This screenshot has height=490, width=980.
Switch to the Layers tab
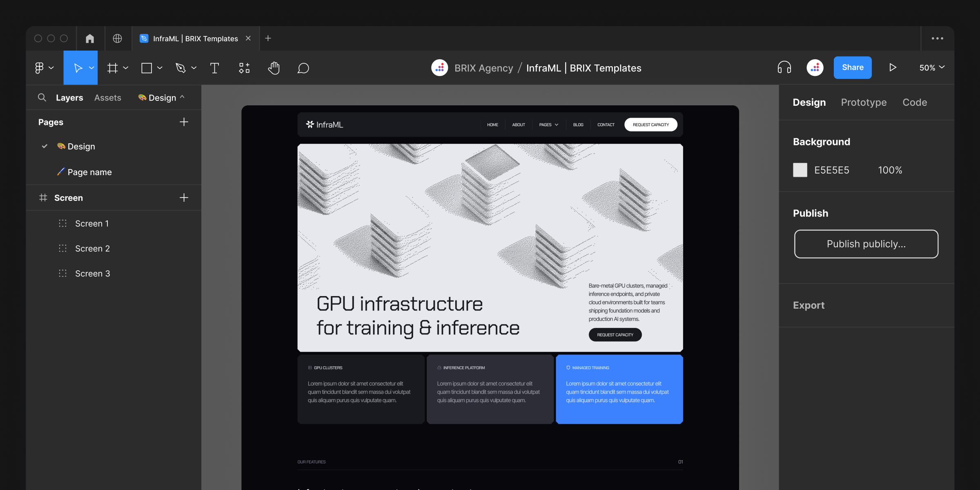(69, 98)
